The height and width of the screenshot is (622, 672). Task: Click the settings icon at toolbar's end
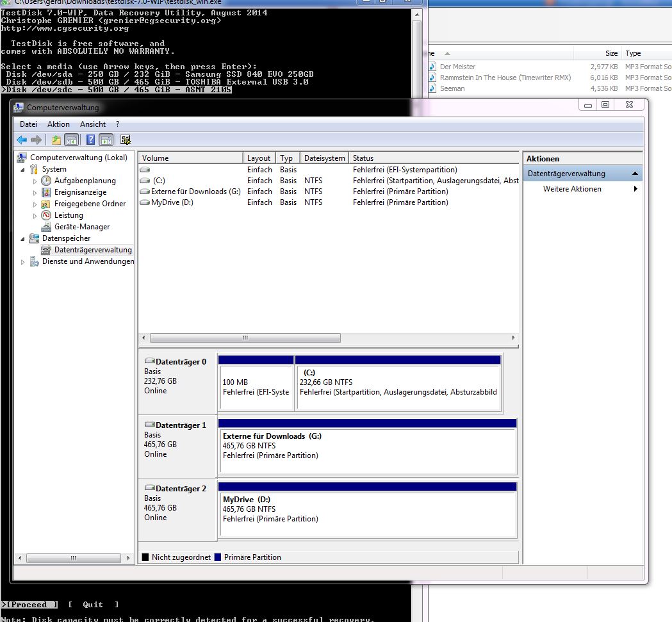click(126, 140)
